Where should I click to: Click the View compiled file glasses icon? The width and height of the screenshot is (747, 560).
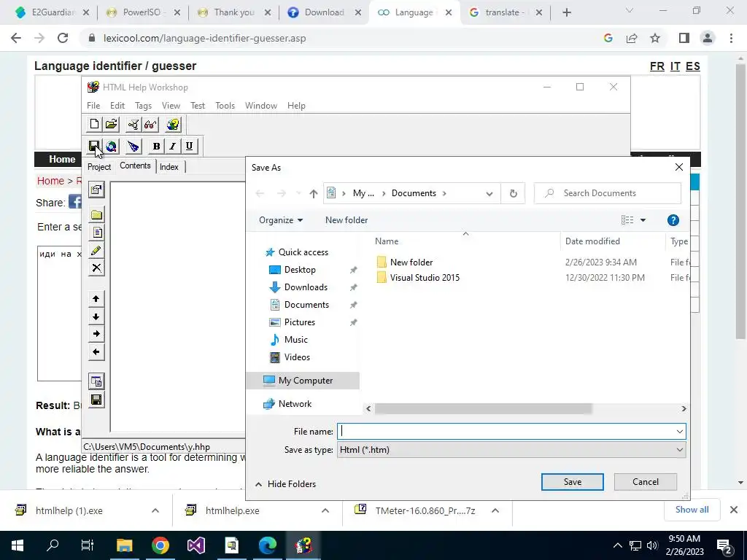(x=150, y=124)
